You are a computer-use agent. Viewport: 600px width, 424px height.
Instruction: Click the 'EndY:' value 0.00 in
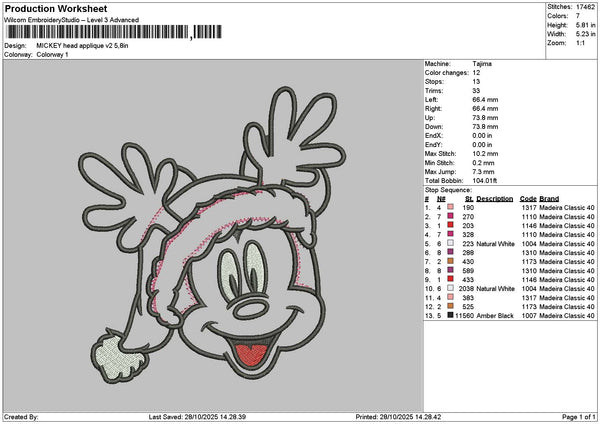pyautogui.click(x=483, y=145)
